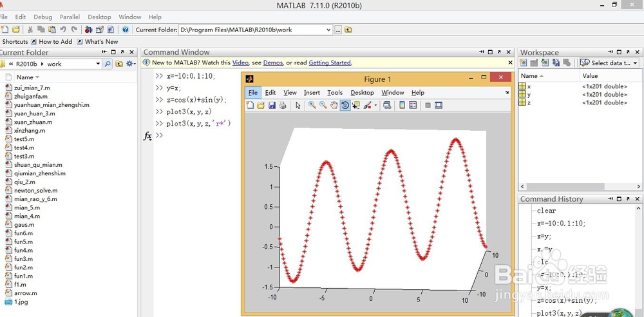644x317 pixels.
Task: Save the figure with the floppy disk icon
Action: [x=272, y=106]
